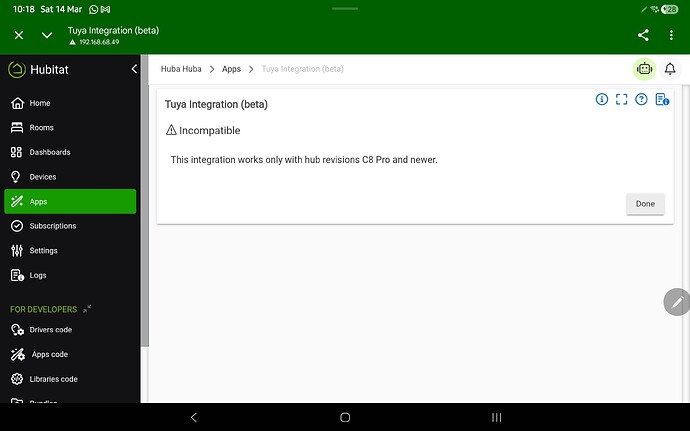This screenshot has height=431, width=690.
Task: Tap Android back navigation button
Action: point(194,417)
